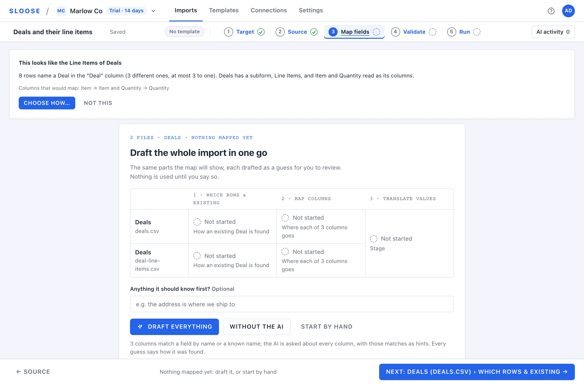Open deal-line-items.csv Map columns Not started cell
The height and width of the screenshot is (392, 584).
[321, 260]
